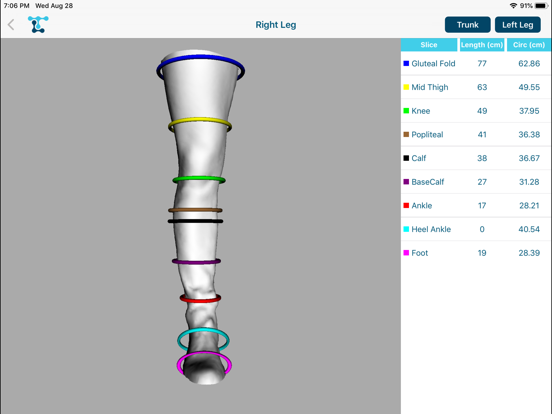
Task: Select the green Knee color swatch
Action: 406,111
